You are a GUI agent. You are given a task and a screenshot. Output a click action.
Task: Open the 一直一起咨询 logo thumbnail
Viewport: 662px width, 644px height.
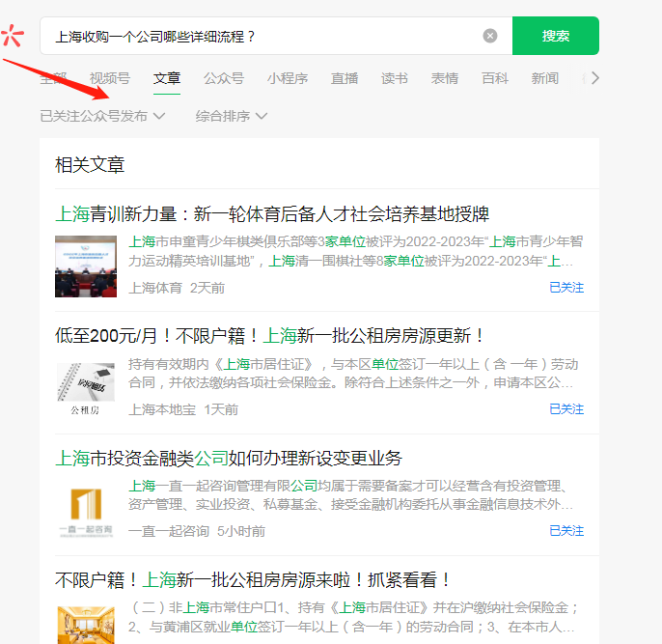click(86, 512)
